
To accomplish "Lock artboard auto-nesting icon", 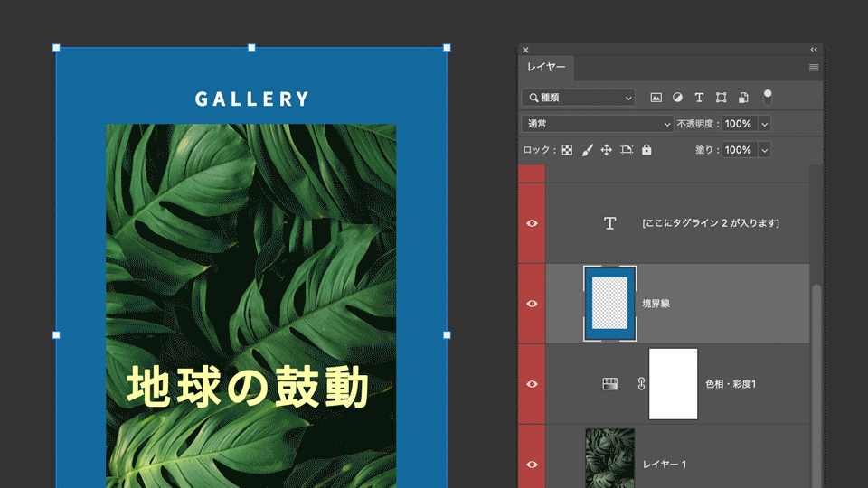I will [x=627, y=150].
